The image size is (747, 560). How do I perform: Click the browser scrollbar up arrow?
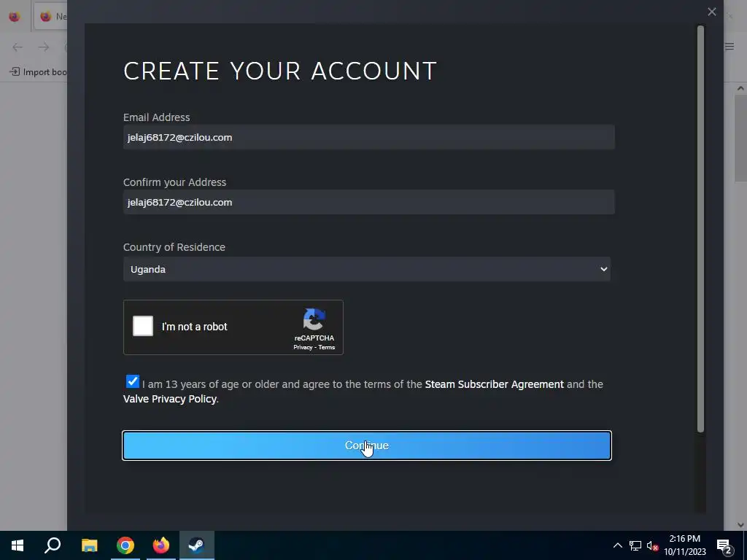[x=740, y=88]
